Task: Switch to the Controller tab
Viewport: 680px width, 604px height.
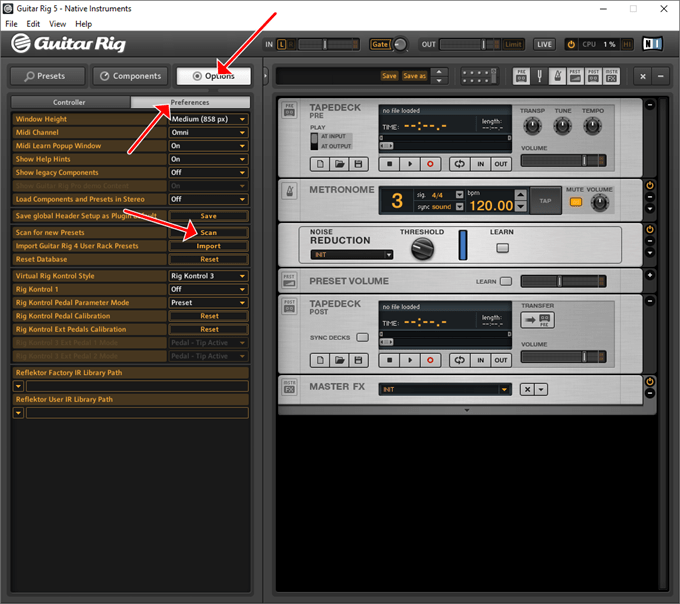Action: (69, 102)
